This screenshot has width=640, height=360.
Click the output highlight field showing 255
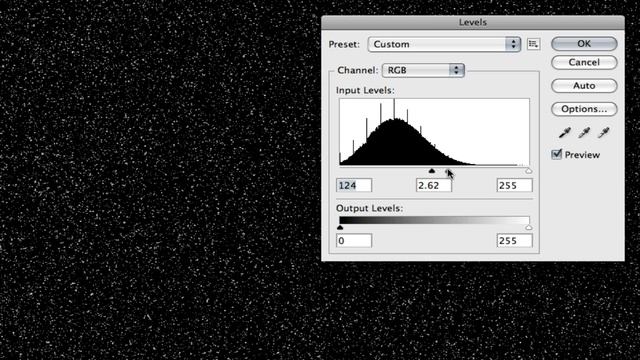[x=515, y=240]
